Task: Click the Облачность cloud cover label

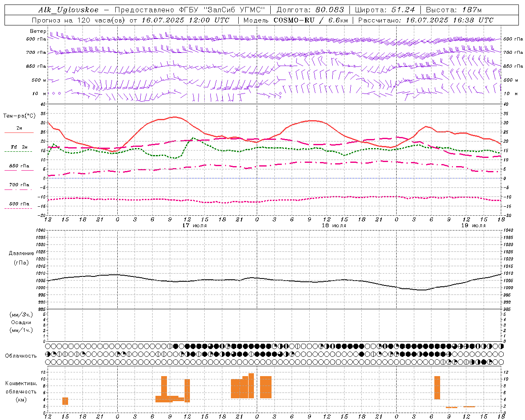Action: click(x=21, y=356)
